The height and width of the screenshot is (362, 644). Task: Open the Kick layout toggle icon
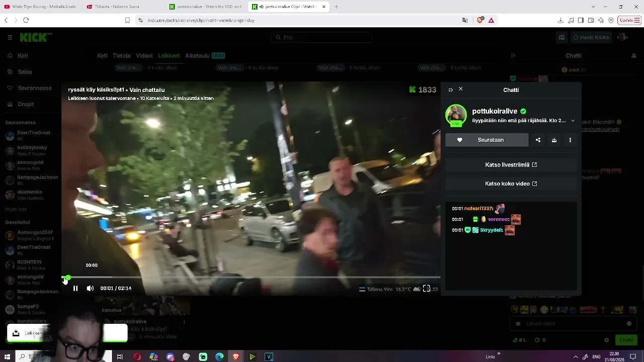[561, 37]
